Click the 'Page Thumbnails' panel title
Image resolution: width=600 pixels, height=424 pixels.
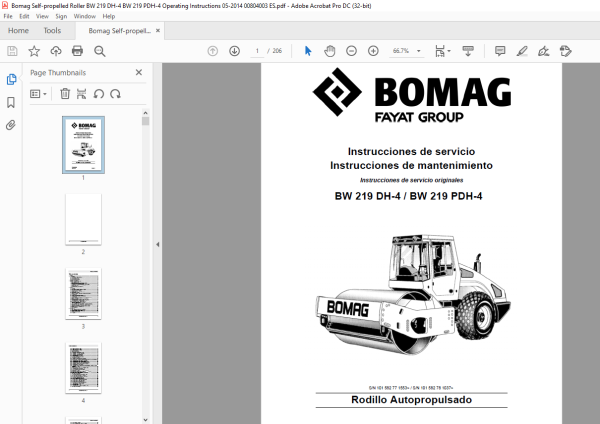[58, 73]
